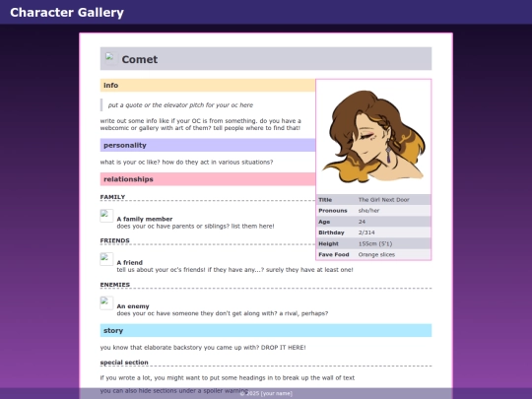Click the Comet character name heading

140,59
